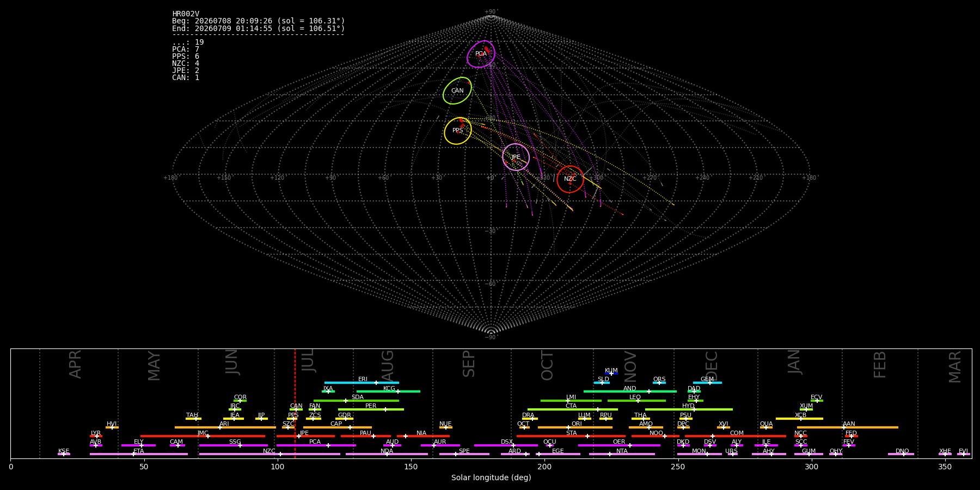Click the 'JPE: 2' count in legend
The width and height of the screenshot is (980, 490).
(186, 70)
